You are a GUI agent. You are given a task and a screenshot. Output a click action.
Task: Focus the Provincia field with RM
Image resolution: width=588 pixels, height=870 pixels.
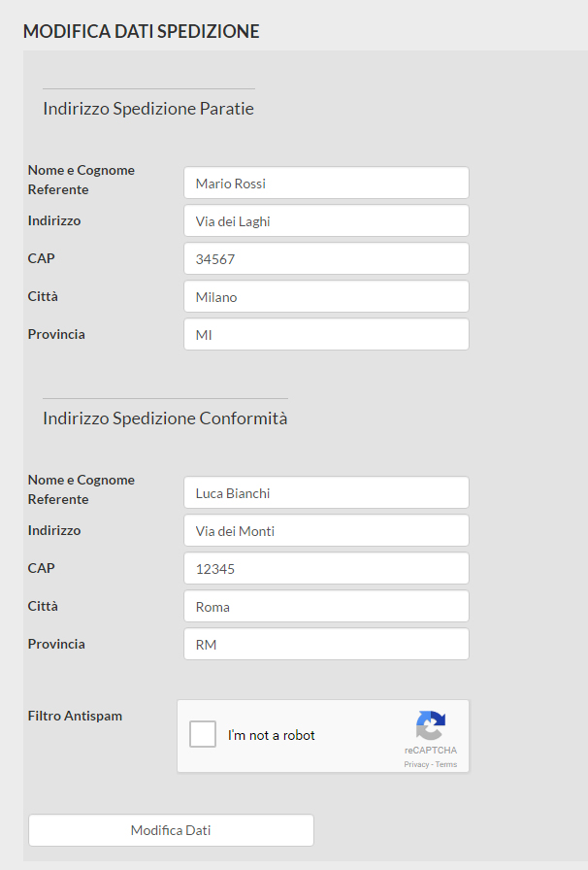pyautogui.click(x=325, y=644)
